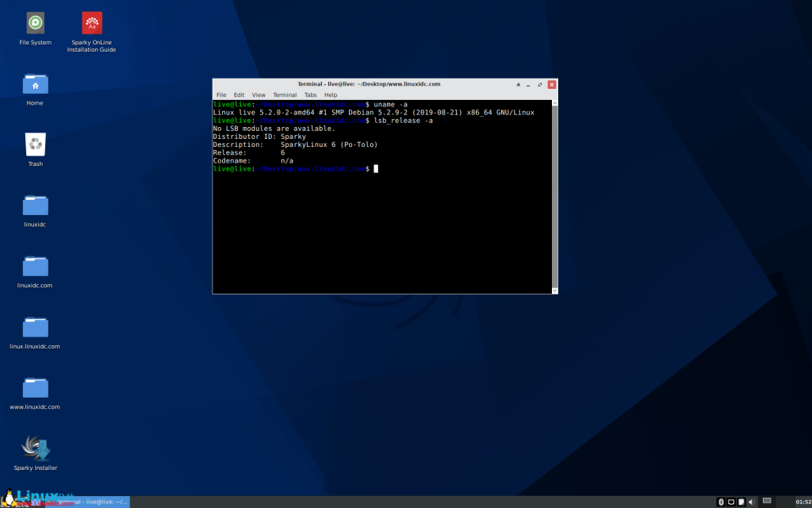Open the Tabs menu
Image resolution: width=812 pixels, height=508 pixels.
click(310, 94)
